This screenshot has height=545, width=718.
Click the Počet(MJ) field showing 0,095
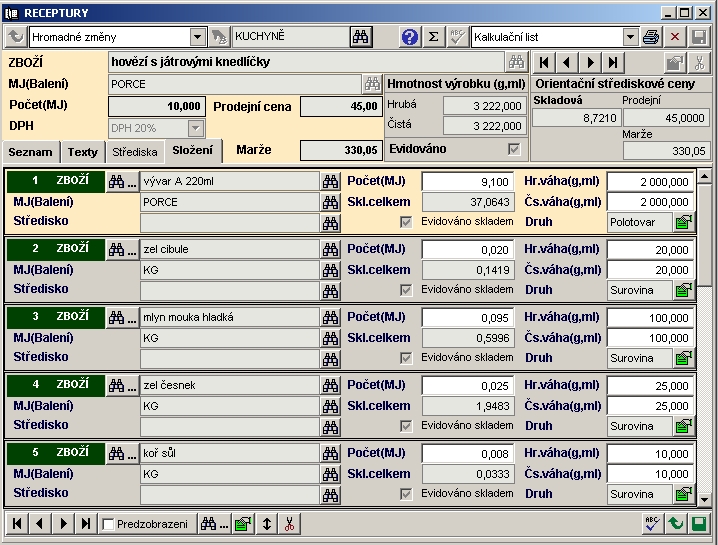point(467,317)
